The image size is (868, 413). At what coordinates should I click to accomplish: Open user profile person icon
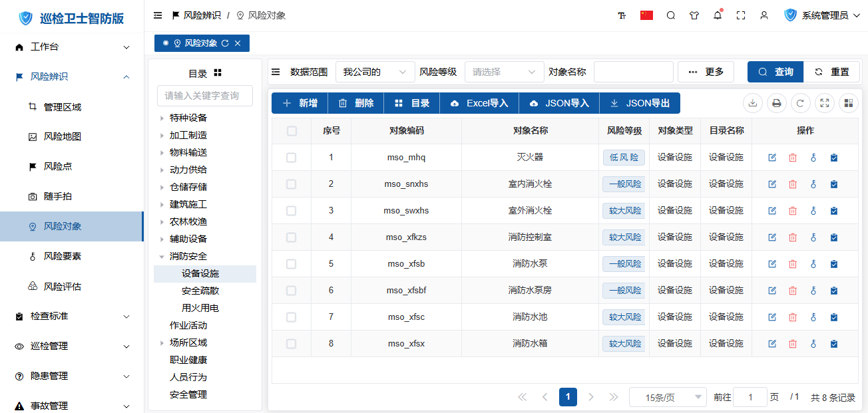764,15
